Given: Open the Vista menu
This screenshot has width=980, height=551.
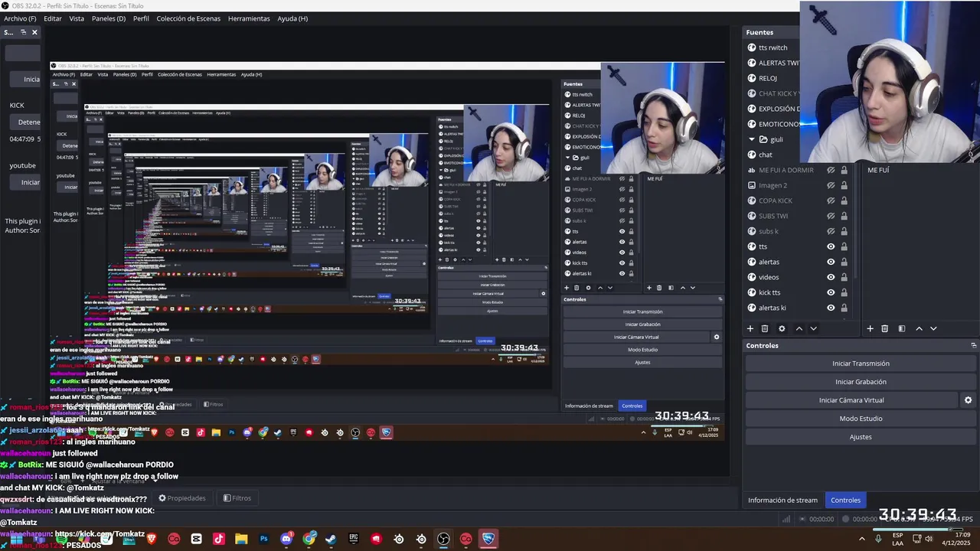Looking at the screenshot, I should click(x=77, y=18).
